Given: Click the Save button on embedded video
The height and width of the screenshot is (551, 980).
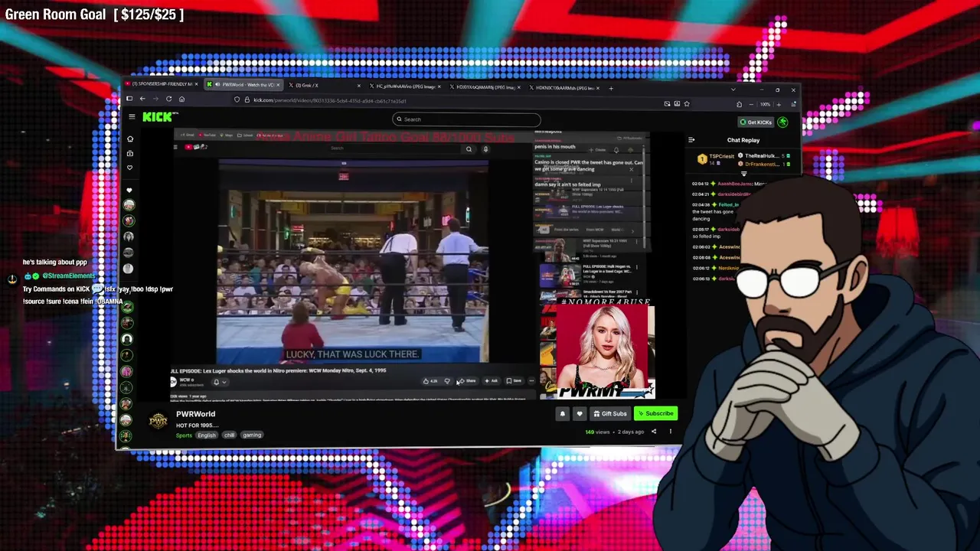Looking at the screenshot, I should 514,380.
